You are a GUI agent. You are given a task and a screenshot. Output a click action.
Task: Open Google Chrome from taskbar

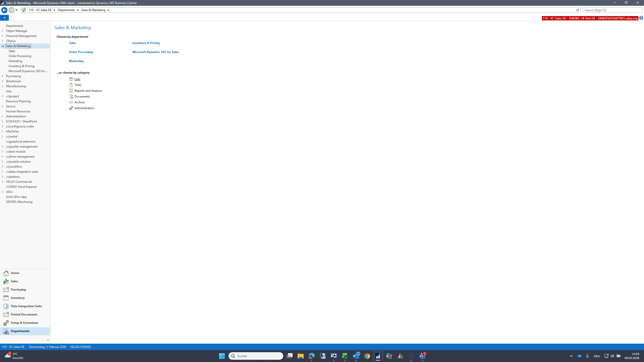click(x=367, y=356)
